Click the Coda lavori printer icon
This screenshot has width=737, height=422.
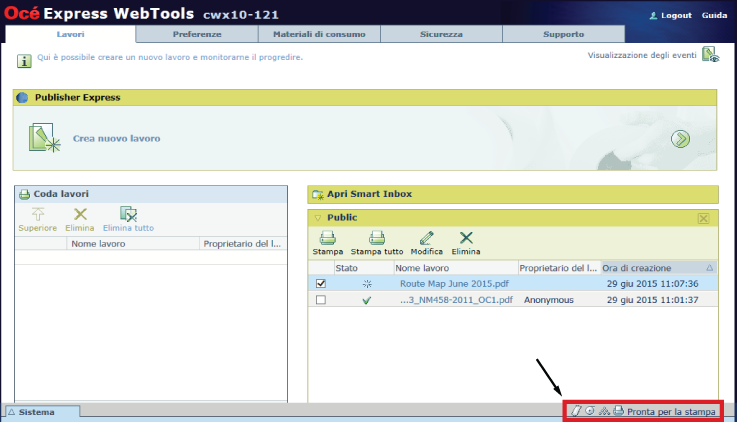(x=24, y=194)
